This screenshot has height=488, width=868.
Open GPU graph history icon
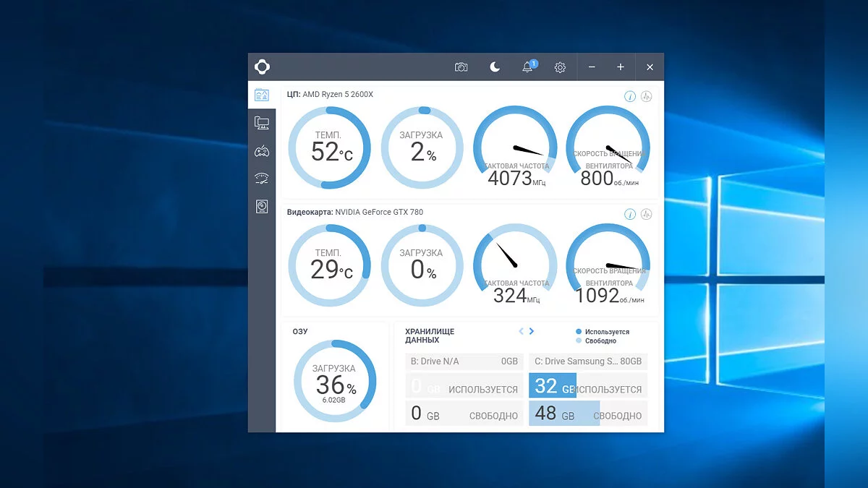point(647,214)
